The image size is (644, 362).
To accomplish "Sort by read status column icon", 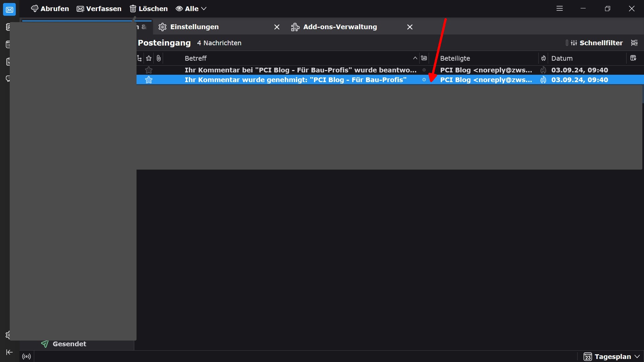I will click(424, 58).
